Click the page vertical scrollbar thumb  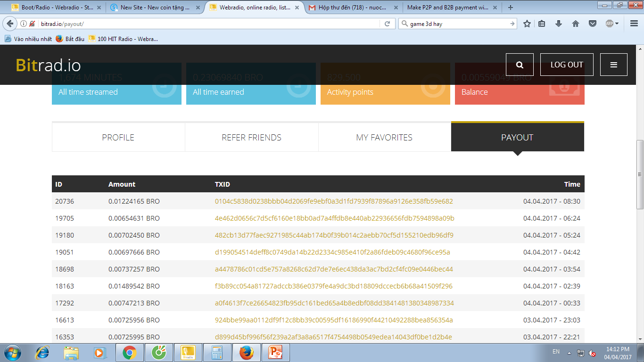pos(640,174)
